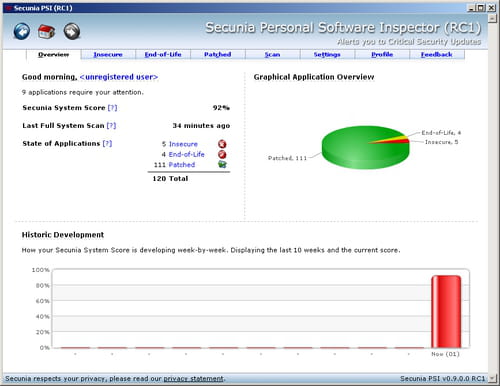Click the 'Secunia PSI v0.9.0.0 RC1' version text
Viewport: 500px width, 386px height.
coord(442,379)
